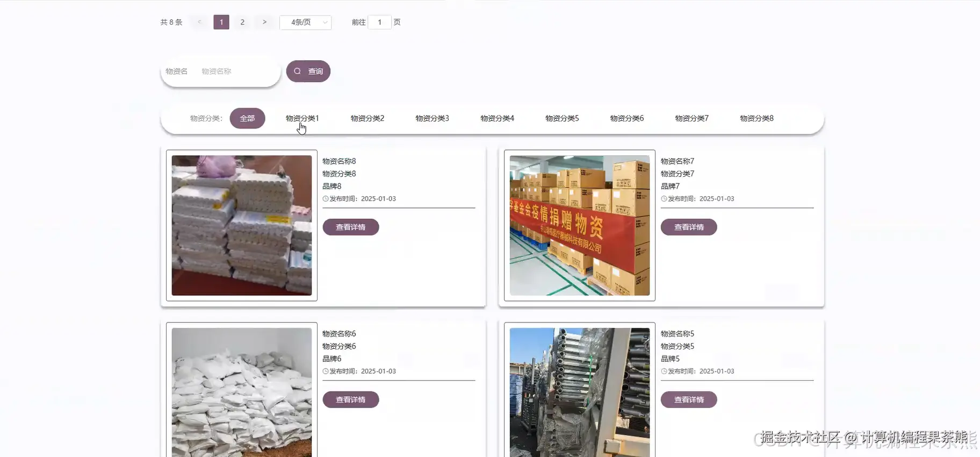This screenshot has width=980, height=457.
Task: Filter by 物资分类1
Action: click(302, 118)
